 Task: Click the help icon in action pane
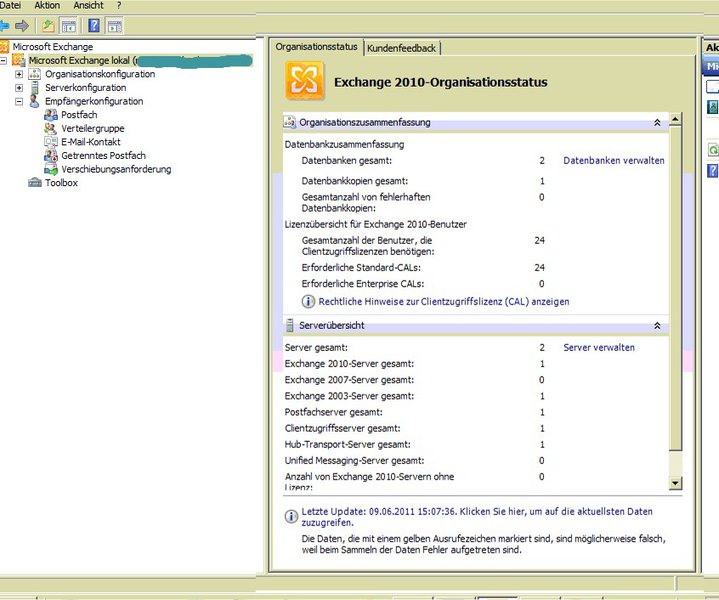(x=713, y=171)
